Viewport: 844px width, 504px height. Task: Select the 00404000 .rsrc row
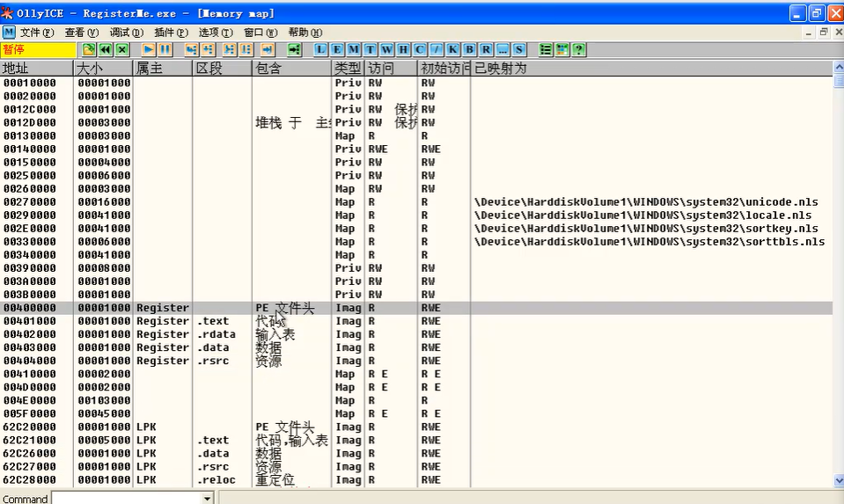pyautogui.click(x=416, y=361)
